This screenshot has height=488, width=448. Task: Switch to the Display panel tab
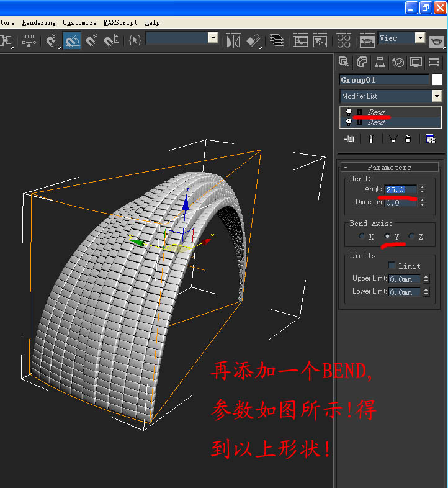click(416, 62)
